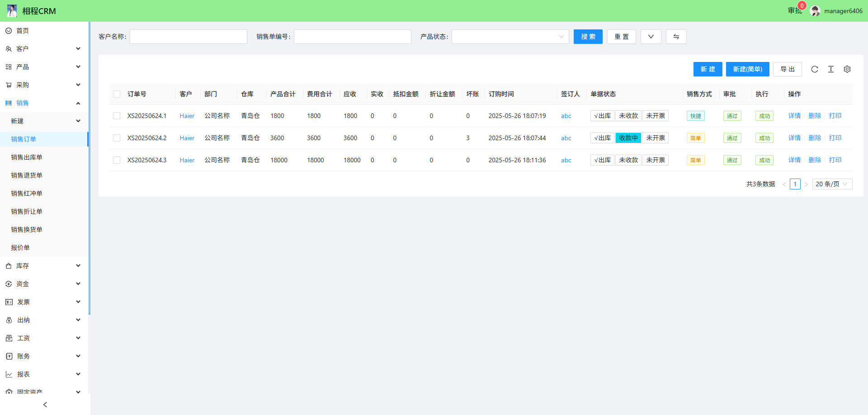Click the 收款中 status tag
Image resolution: width=868 pixels, height=415 pixels.
(x=628, y=138)
